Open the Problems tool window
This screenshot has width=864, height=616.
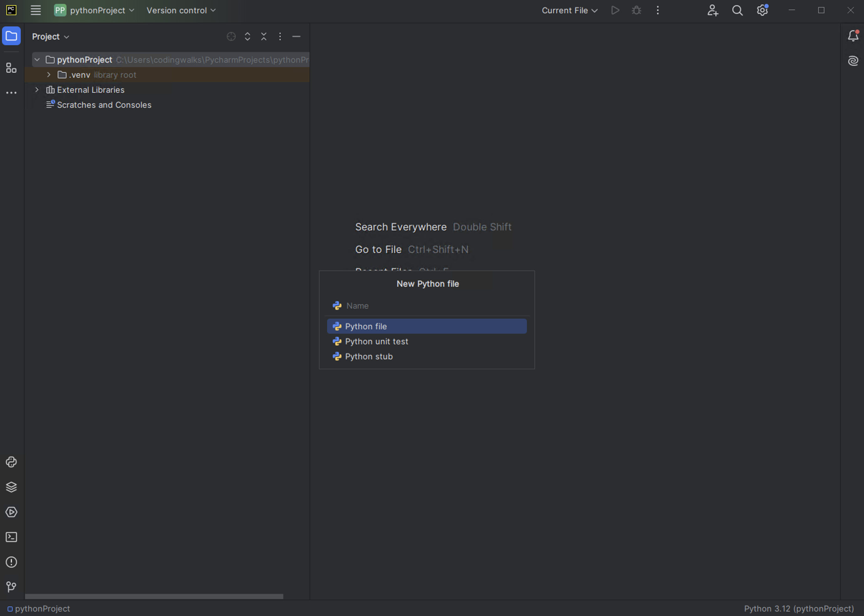coord(11,562)
